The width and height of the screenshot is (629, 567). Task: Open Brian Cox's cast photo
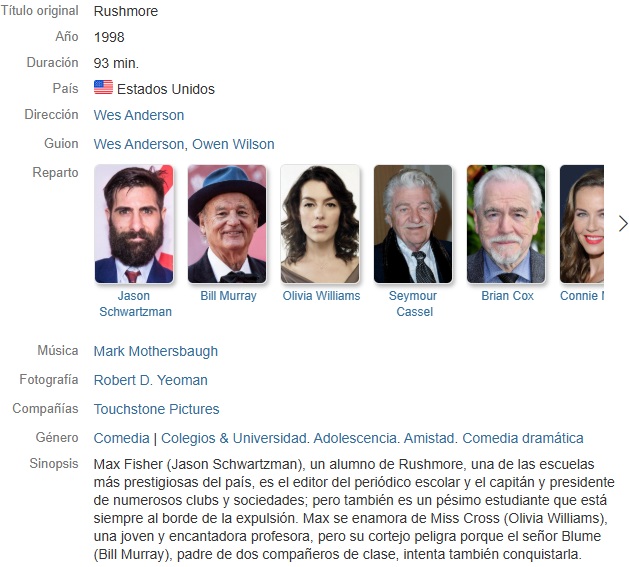(506, 224)
